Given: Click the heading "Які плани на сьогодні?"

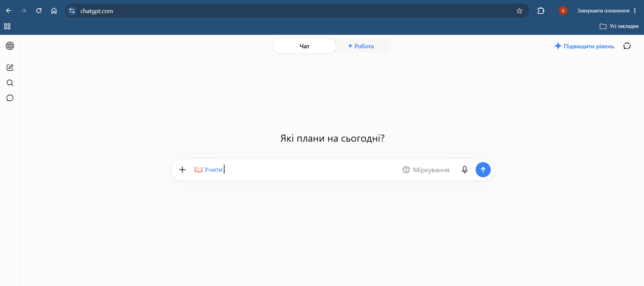Looking at the screenshot, I should coord(332,138).
